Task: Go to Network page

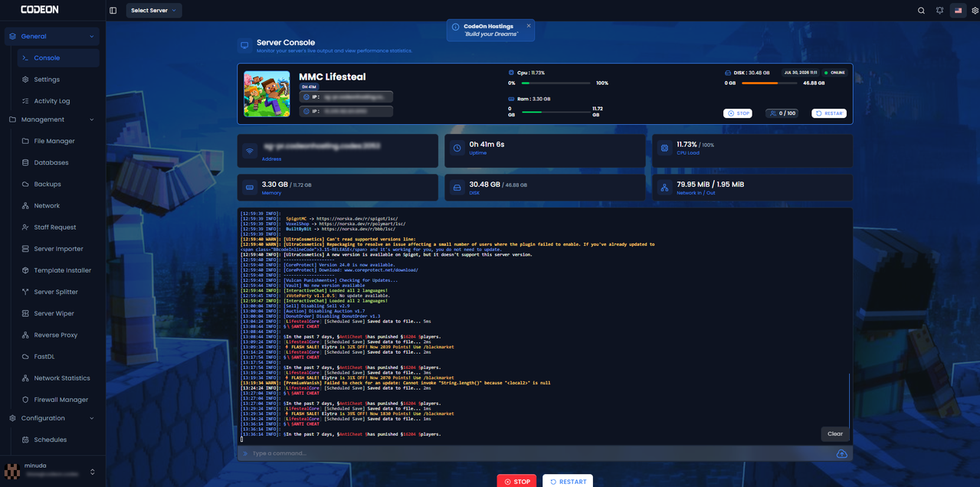Action: pos(58,205)
